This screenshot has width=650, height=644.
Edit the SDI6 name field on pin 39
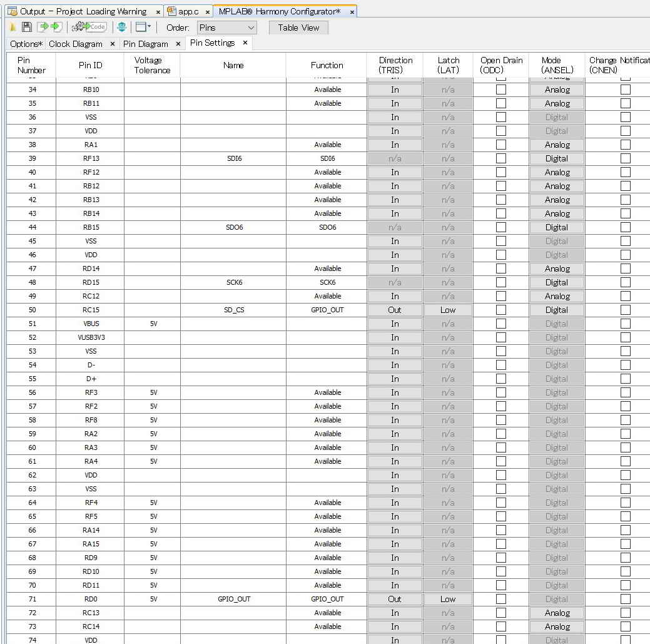click(x=233, y=158)
